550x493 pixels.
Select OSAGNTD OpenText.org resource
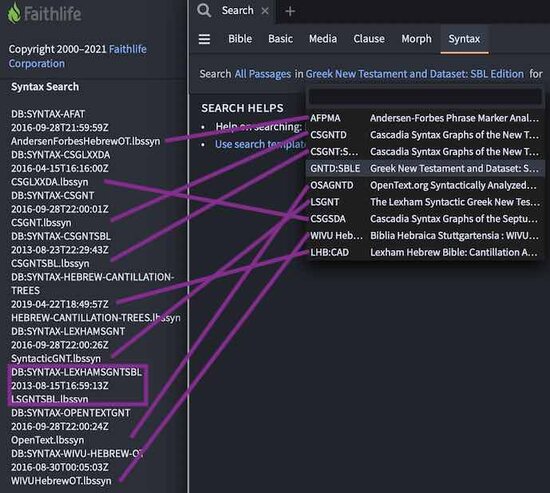[424, 185]
